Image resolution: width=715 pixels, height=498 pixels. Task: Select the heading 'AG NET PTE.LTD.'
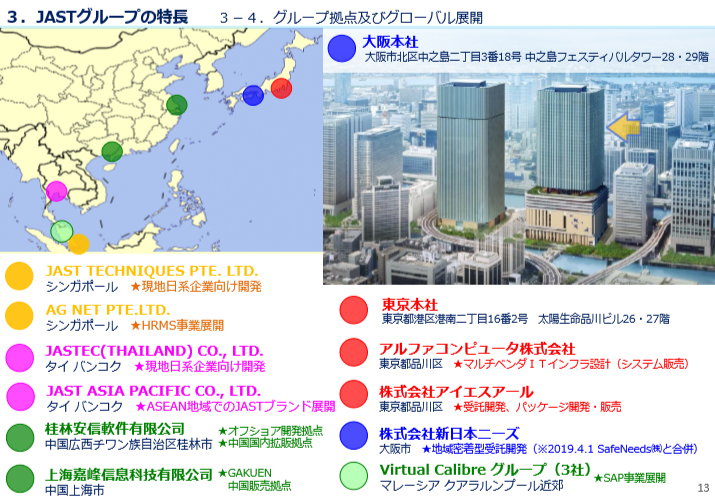tap(108, 310)
